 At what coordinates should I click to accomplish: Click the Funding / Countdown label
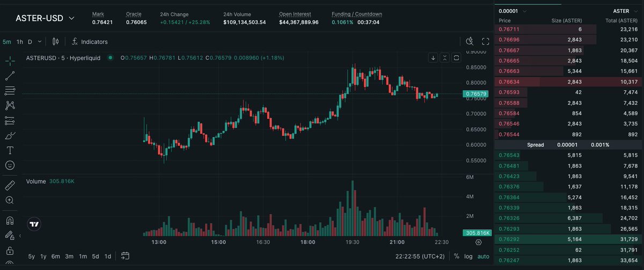coord(357,13)
